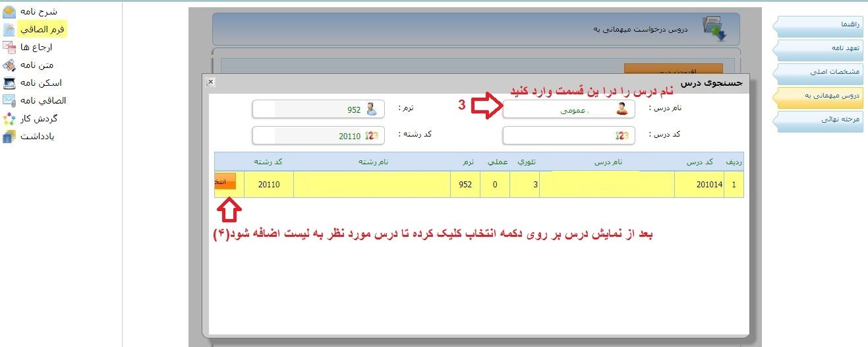This screenshot has width=868, height=347.
Task: Click the شرح نامه envelope icon
Action: 9,12
